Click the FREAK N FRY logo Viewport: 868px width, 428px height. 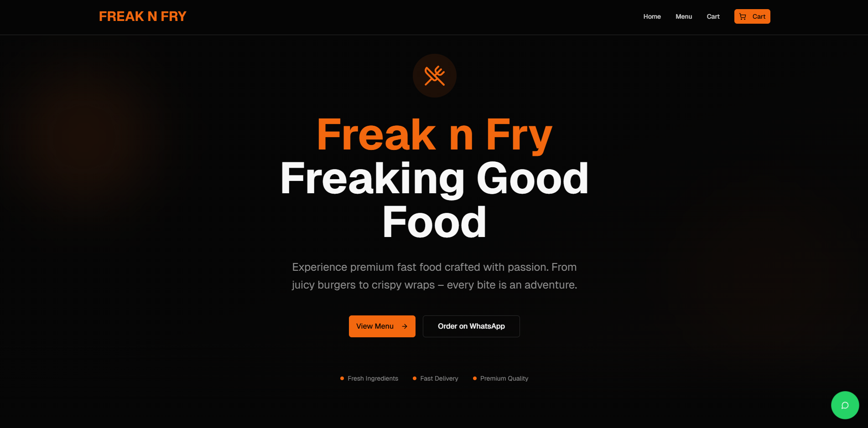coord(142,16)
